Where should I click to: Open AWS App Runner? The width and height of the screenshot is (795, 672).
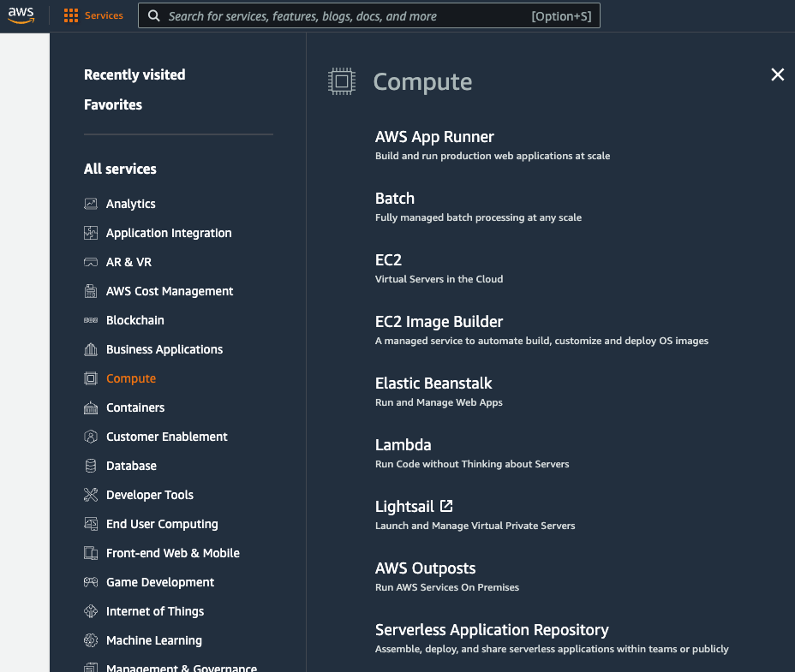coord(434,136)
